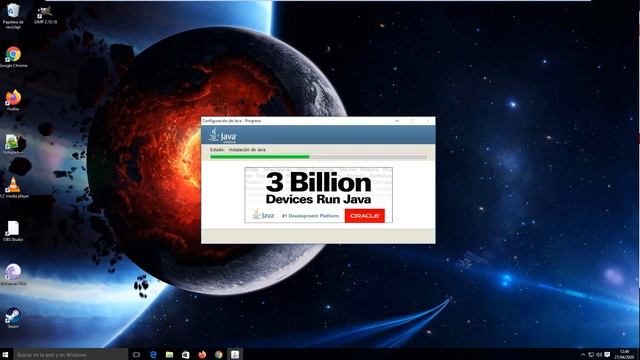The height and width of the screenshot is (360, 640).
Task: Open Chrome from the taskbar
Action: click(x=218, y=355)
